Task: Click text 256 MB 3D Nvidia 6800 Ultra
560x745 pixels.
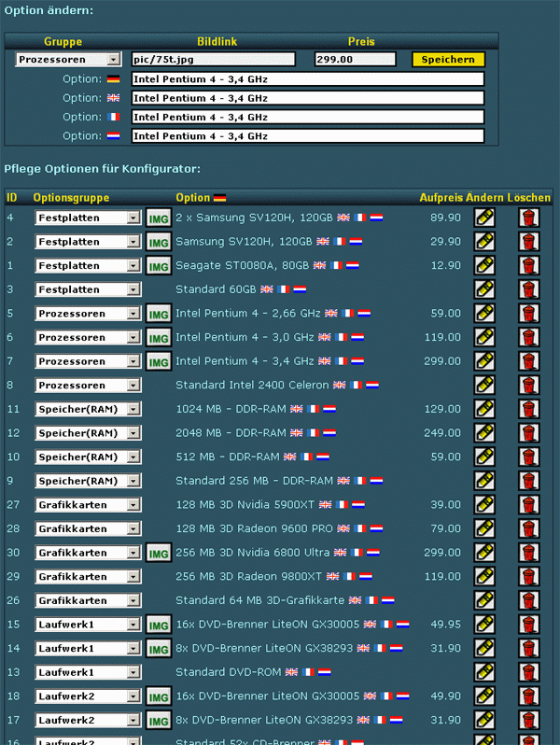Action: click(253, 553)
